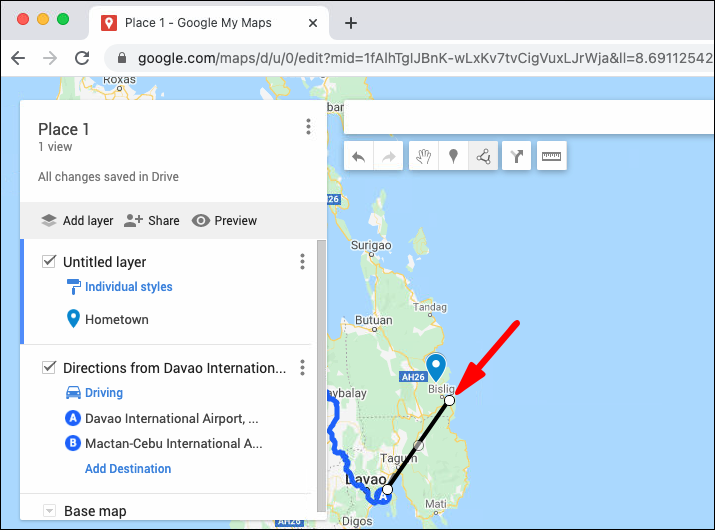This screenshot has height=530, width=715.
Task: Open Individual styles link
Action: (129, 286)
